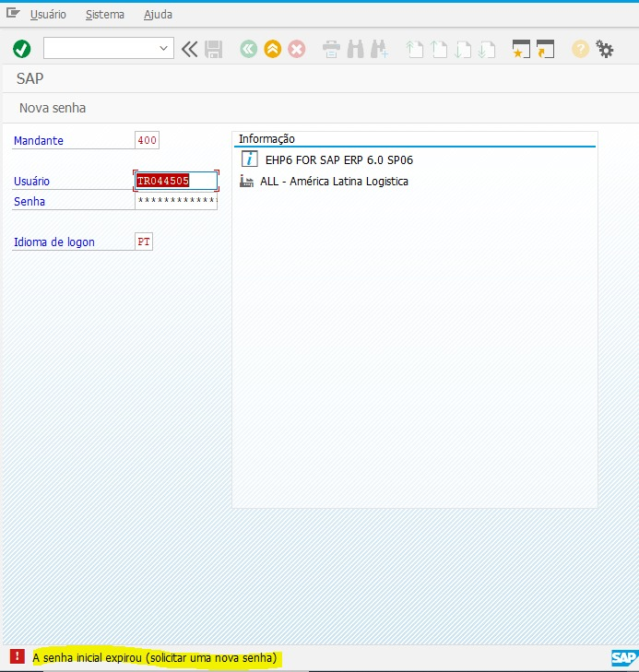Click the Nova senha button
Screen dimensions: 639x672
click(x=53, y=108)
